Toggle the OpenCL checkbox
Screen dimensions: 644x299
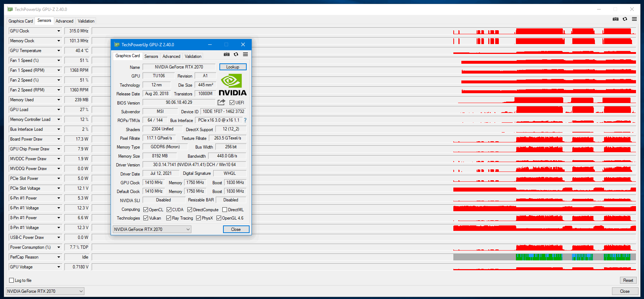coord(146,210)
